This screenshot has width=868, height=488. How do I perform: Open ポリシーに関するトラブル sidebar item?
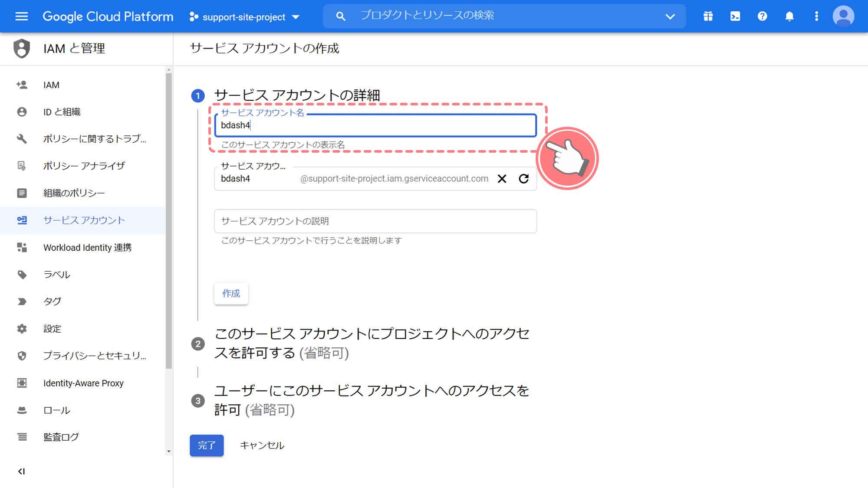[82, 139]
